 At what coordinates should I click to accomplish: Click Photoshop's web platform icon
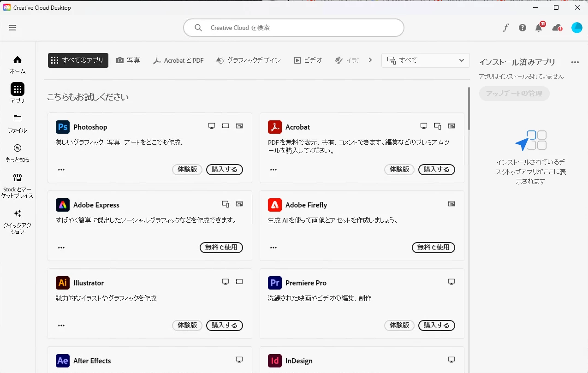(239, 126)
